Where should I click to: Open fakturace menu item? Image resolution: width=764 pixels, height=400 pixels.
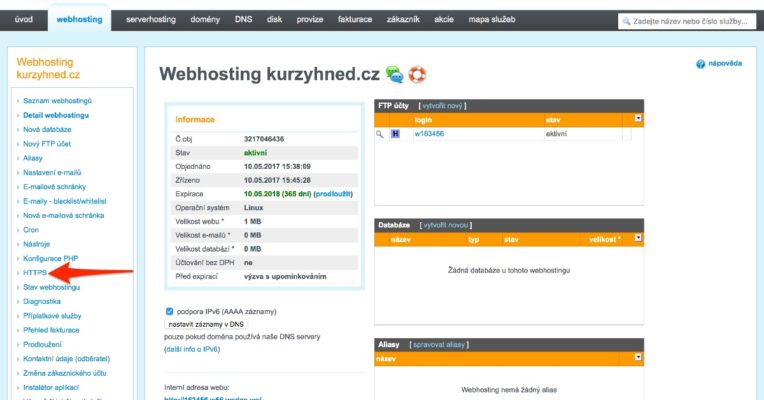click(x=355, y=19)
